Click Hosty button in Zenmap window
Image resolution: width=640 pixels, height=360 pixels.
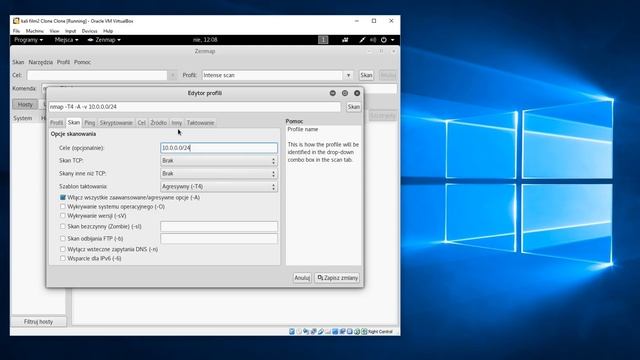[25, 104]
